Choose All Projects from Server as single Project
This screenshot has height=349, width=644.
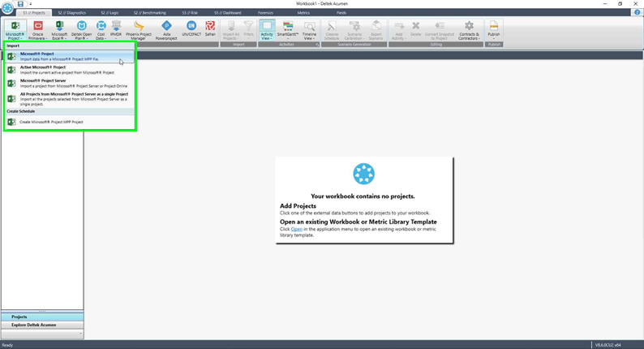pos(70,99)
